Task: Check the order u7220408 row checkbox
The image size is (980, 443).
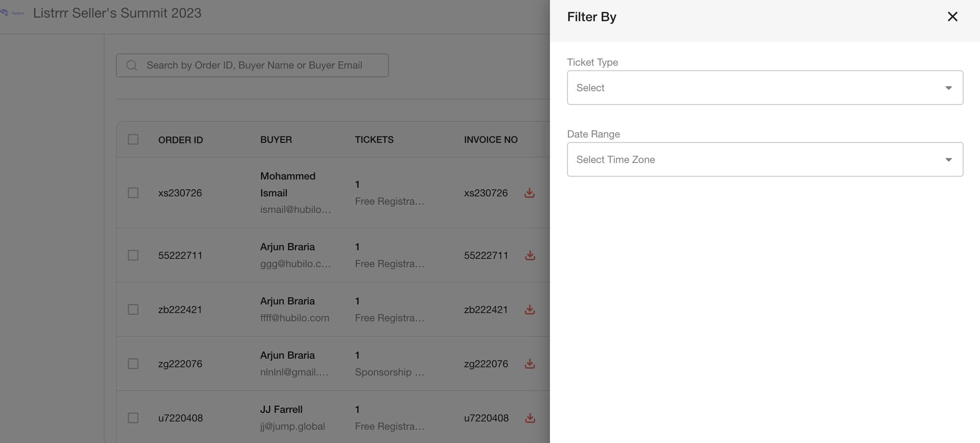Action: [133, 418]
